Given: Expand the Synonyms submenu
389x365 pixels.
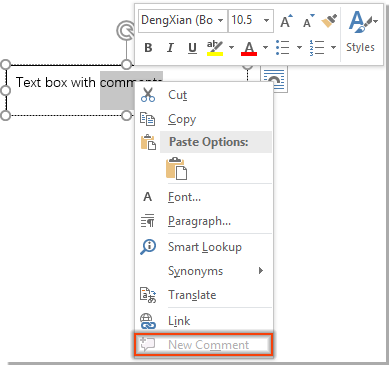Looking at the screenshot, I should pos(204,271).
